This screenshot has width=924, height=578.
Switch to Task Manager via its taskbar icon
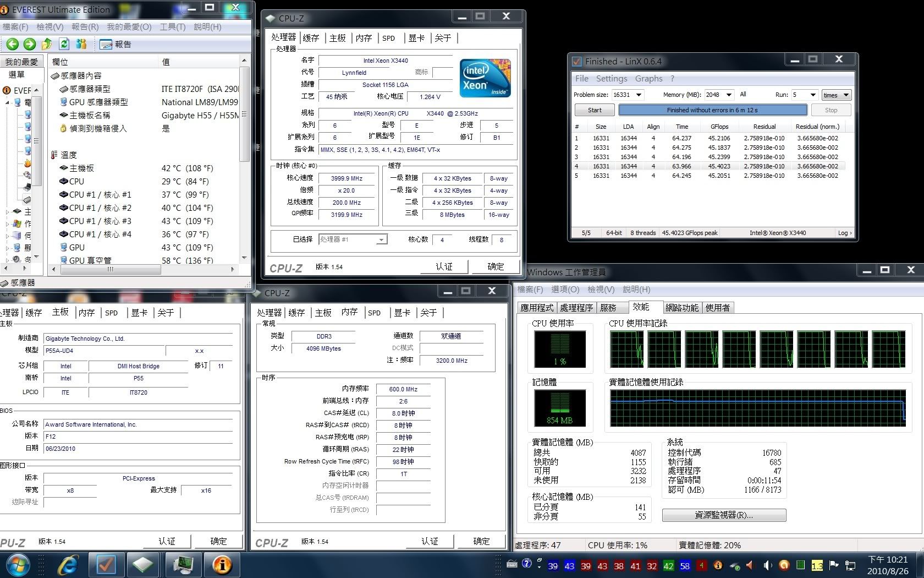pos(182,565)
